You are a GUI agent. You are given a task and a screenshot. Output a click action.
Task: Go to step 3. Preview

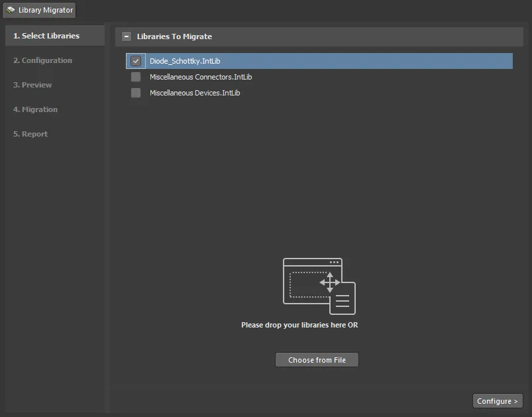(x=32, y=85)
